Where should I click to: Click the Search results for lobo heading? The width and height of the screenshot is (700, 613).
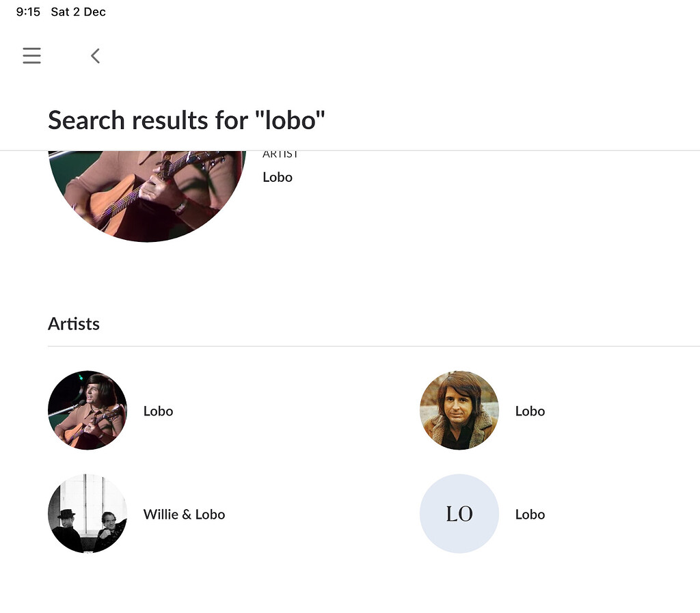tap(186, 120)
